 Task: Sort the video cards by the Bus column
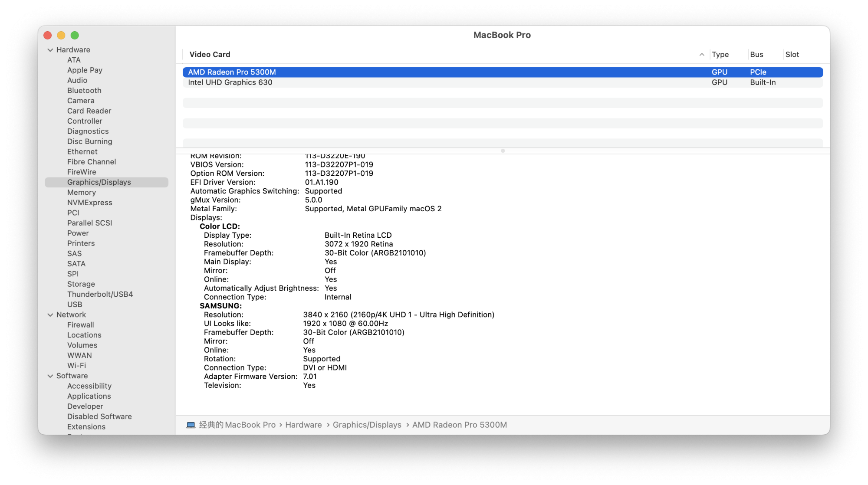click(x=756, y=54)
